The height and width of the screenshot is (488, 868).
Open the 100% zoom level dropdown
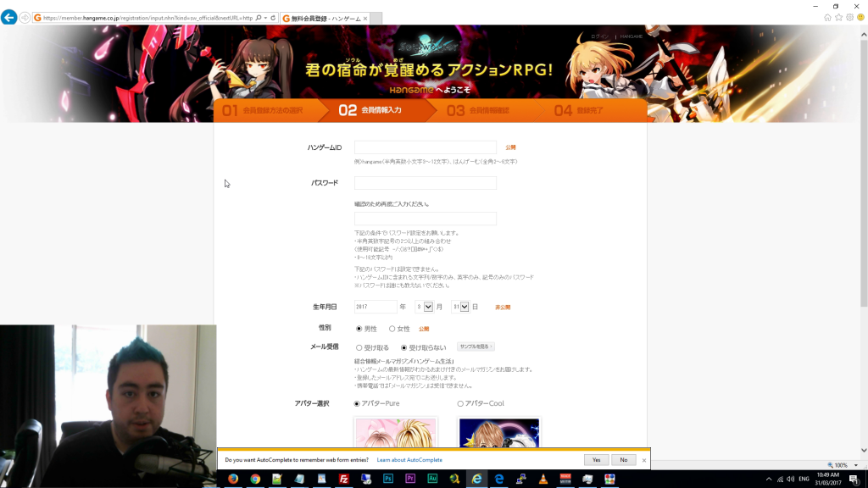pos(856,465)
